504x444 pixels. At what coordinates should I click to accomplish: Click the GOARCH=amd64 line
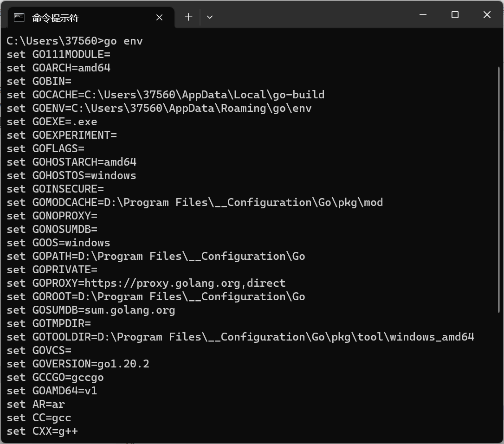click(58, 68)
